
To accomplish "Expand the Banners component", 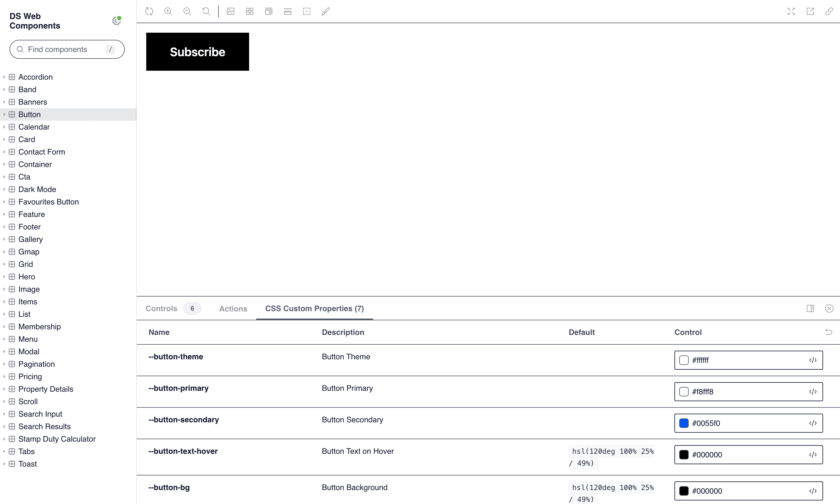I will (x=4, y=102).
